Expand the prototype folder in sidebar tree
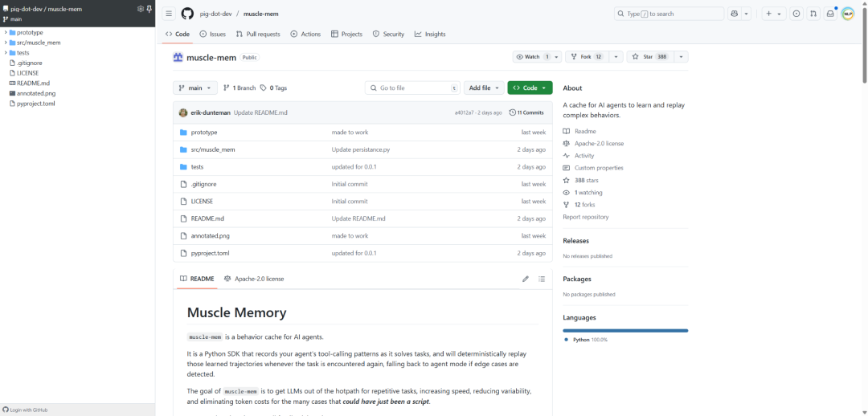 pos(6,33)
